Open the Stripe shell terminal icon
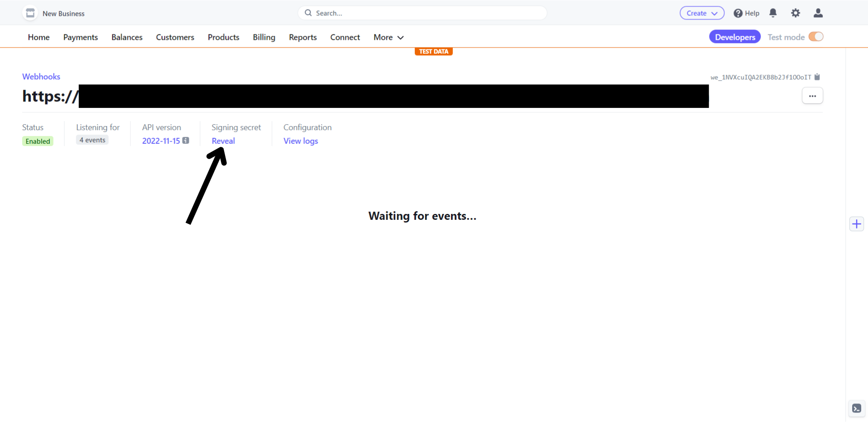868x422 pixels. coord(856,408)
